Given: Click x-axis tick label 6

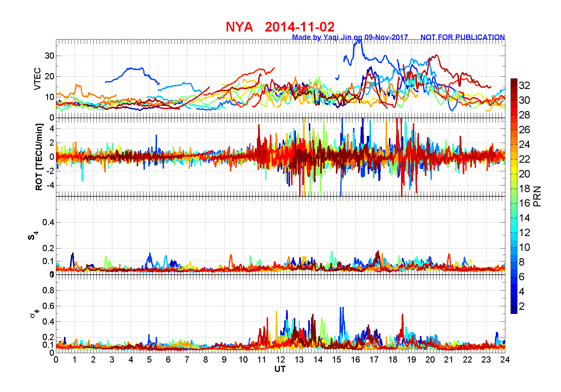Looking at the screenshot, I should click(x=168, y=360).
